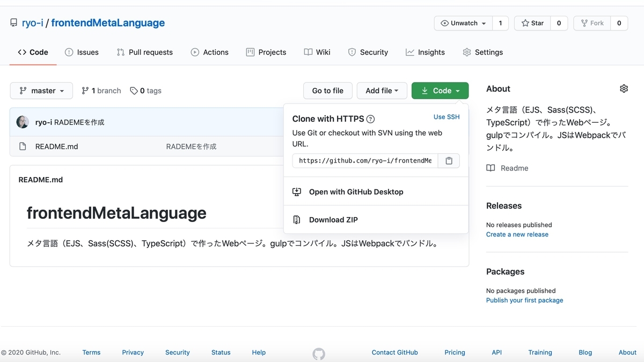This screenshot has height=362, width=644.
Task: Open the Unwatch dropdown
Action: (x=463, y=23)
